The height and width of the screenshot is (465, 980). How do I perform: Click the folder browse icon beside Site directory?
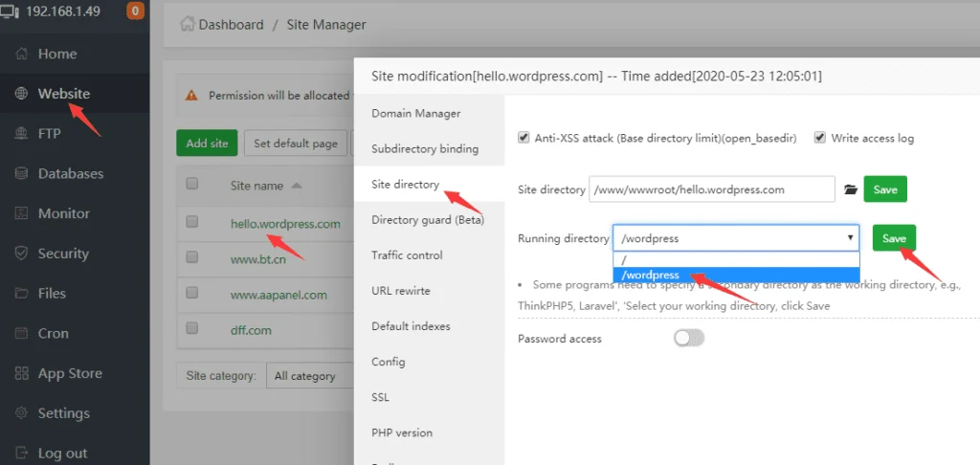click(850, 189)
